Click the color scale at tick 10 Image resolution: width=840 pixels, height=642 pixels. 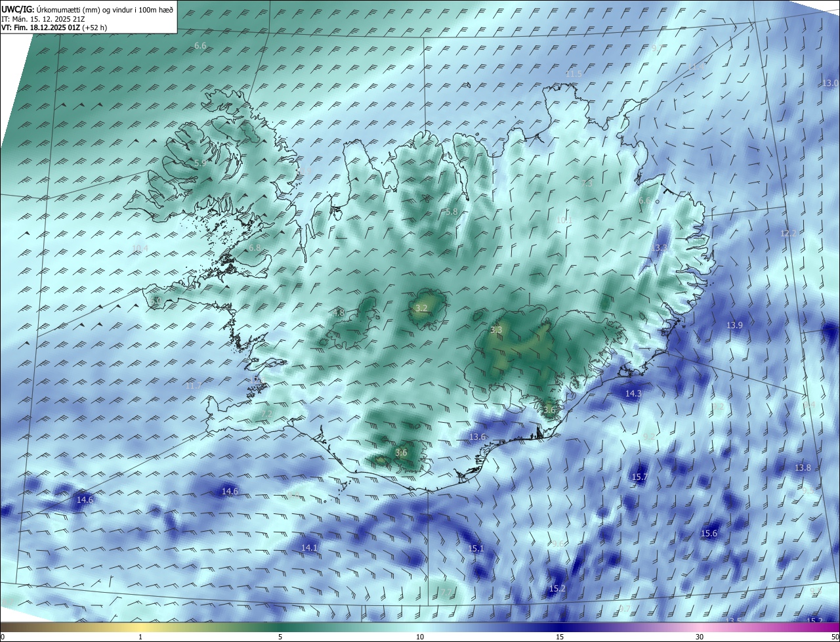[420, 637]
